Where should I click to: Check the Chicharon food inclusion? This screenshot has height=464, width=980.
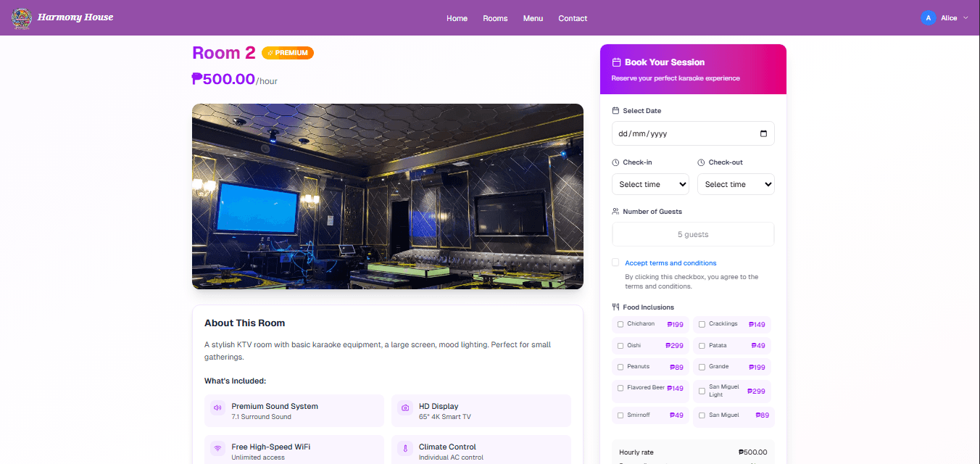coord(620,324)
